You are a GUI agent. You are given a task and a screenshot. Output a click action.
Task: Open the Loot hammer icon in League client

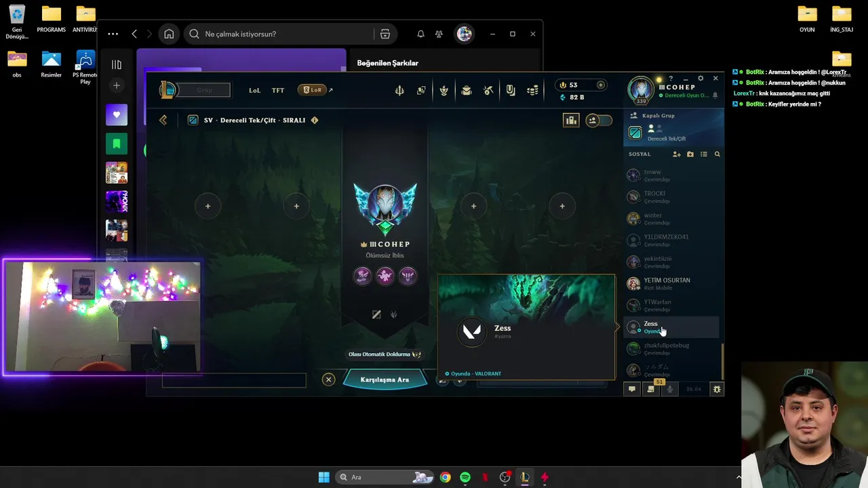coord(488,90)
